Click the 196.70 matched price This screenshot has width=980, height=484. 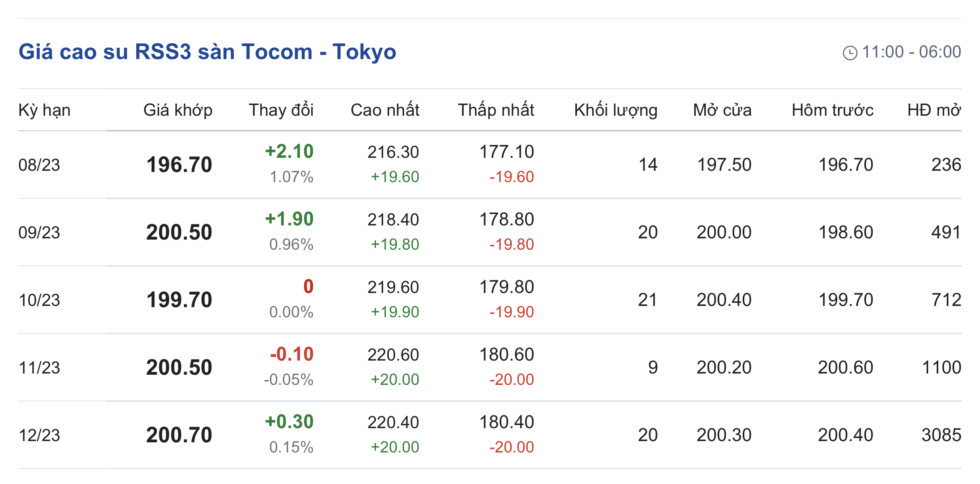(x=179, y=165)
